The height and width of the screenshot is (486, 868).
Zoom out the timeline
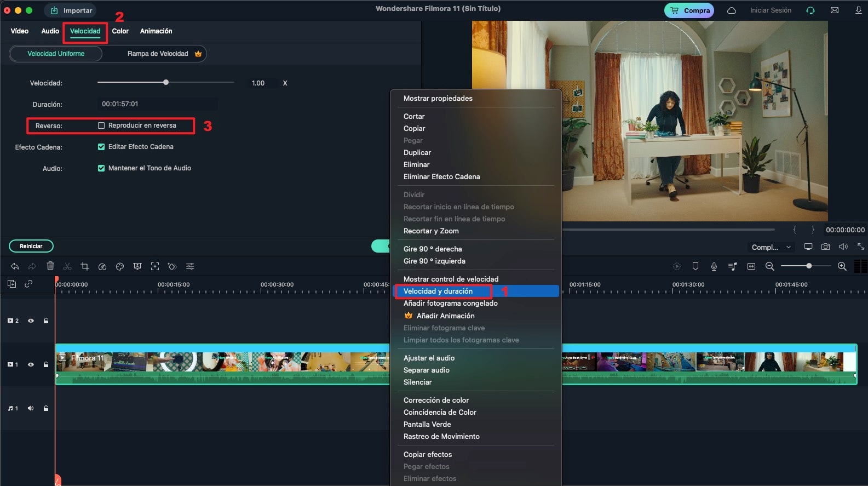(769, 266)
